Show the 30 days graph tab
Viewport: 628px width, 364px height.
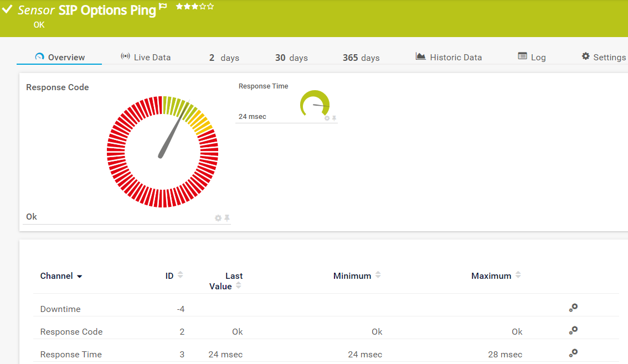click(291, 58)
